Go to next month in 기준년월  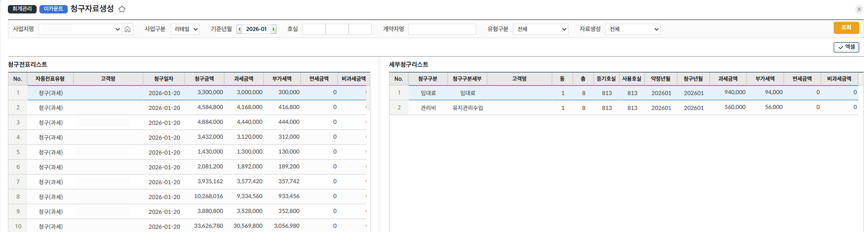tap(274, 29)
